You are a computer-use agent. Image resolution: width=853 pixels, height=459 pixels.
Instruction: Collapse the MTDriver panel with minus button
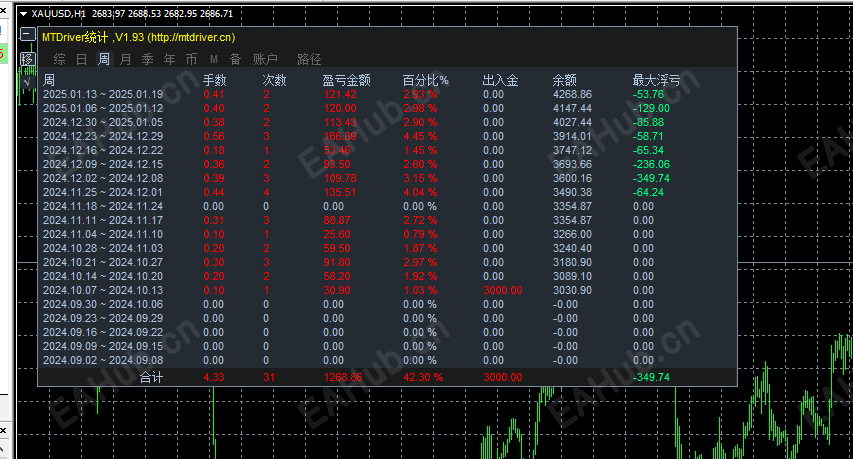pyautogui.click(x=28, y=34)
